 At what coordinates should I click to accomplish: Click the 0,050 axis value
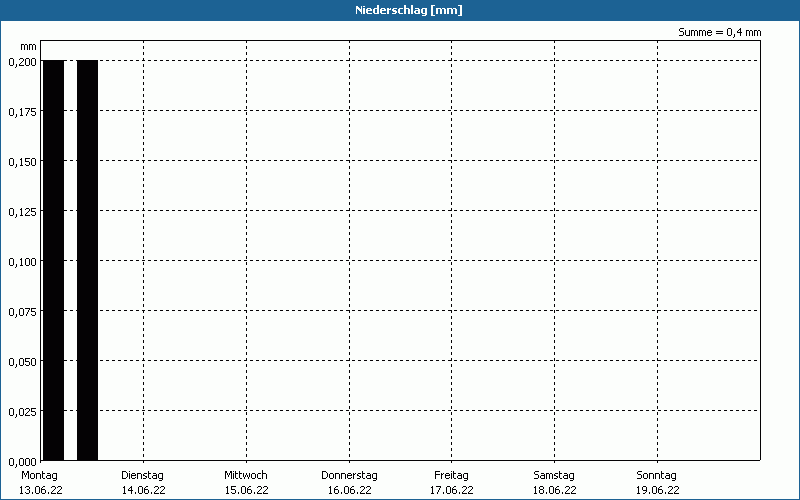coord(22,362)
